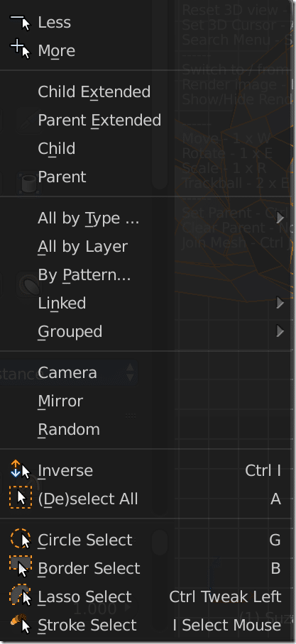Image resolution: width=296 pixels, height=644 pixels.
Task: Click the Select More plus-cursor icon
Action: click(x=20, y=50)
